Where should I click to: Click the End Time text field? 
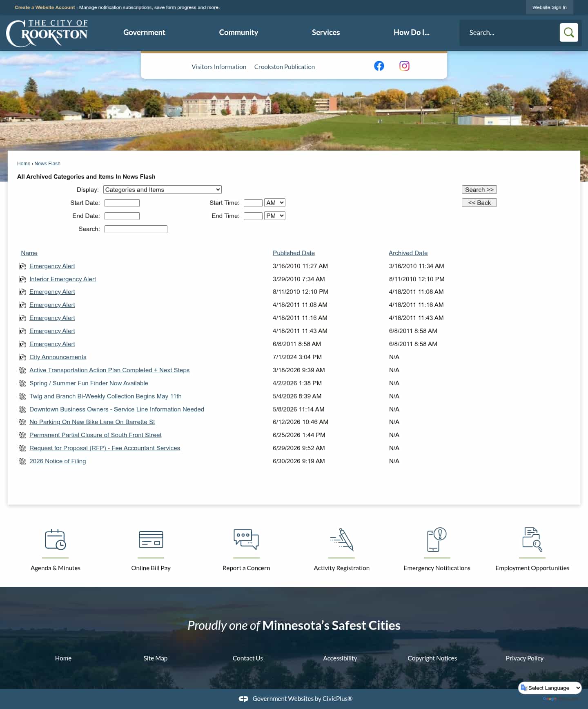point(253,216)
